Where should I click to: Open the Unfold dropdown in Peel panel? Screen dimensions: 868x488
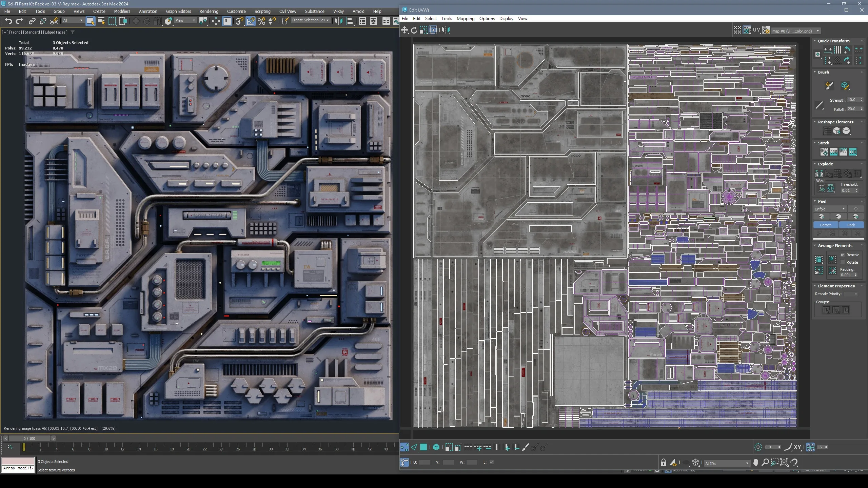coord(830,209)
